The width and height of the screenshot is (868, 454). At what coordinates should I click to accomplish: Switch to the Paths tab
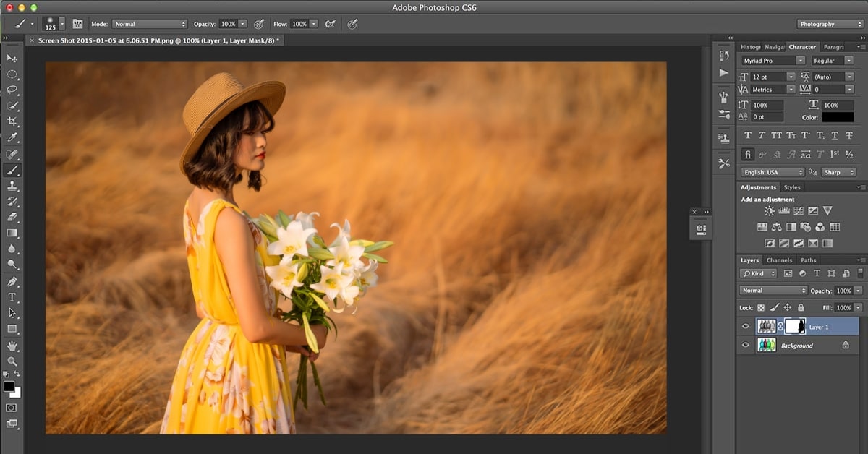coord(808,260)
